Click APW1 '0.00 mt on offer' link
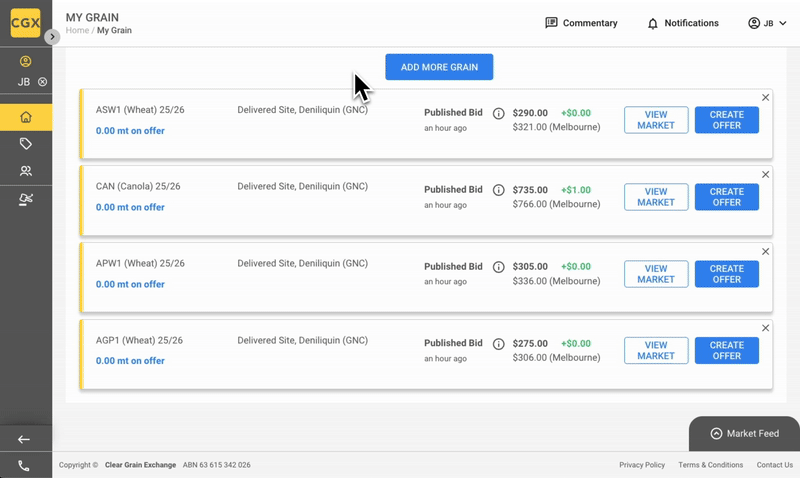The height and width of the screenshot is (478, 800). coord(130,284)
